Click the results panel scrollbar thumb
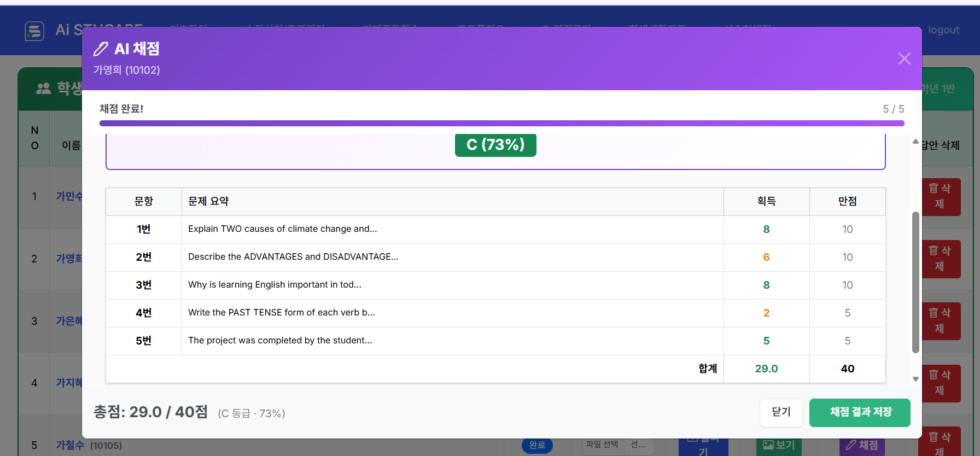Screen dimensions: 980x456 click(x=915, y=282)
